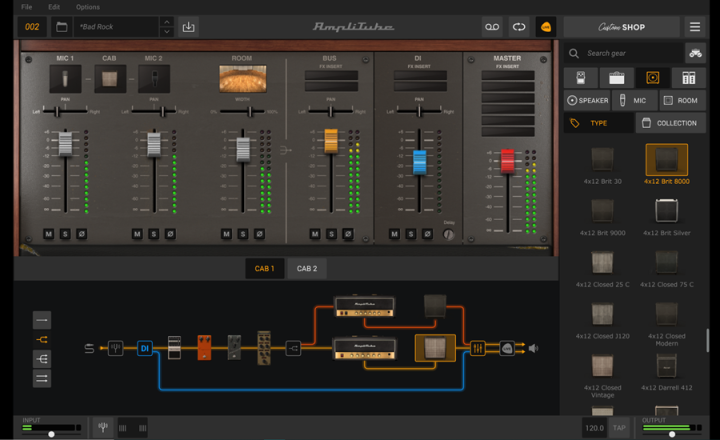Invert phase on the ROOM channel

point(259,234)
